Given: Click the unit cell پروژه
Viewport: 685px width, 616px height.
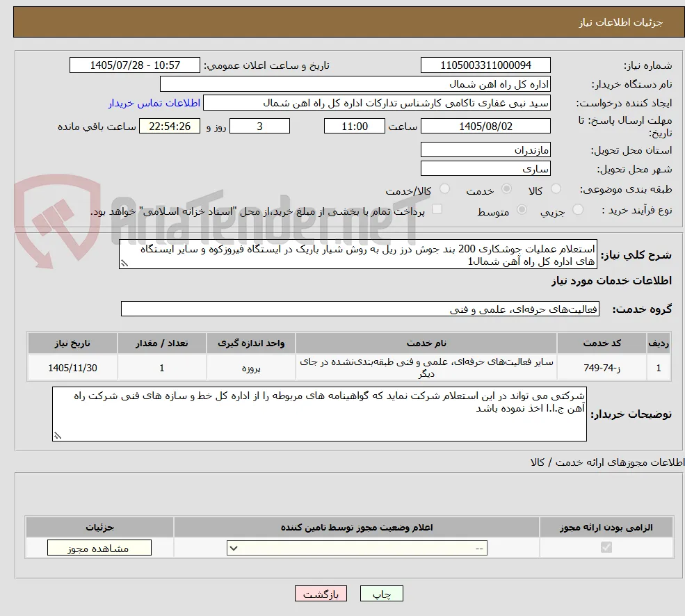Looking at the screenshot, I should tap(251, 367).
